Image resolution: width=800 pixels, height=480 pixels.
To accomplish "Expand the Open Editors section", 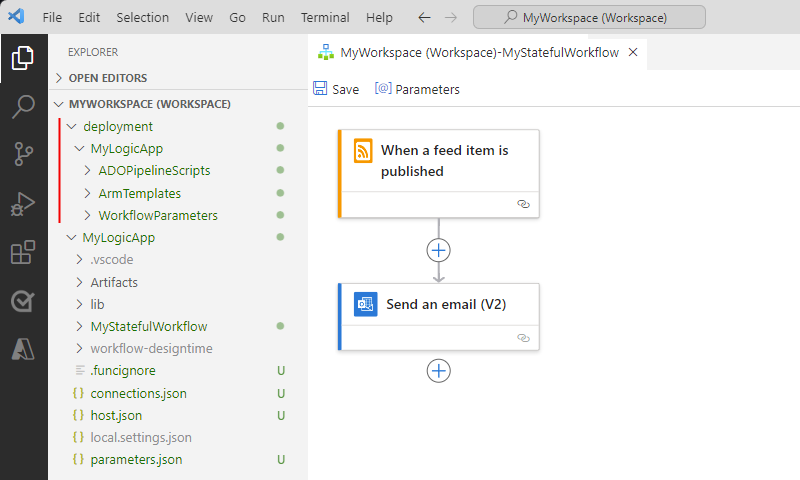I will coord(107,78).
